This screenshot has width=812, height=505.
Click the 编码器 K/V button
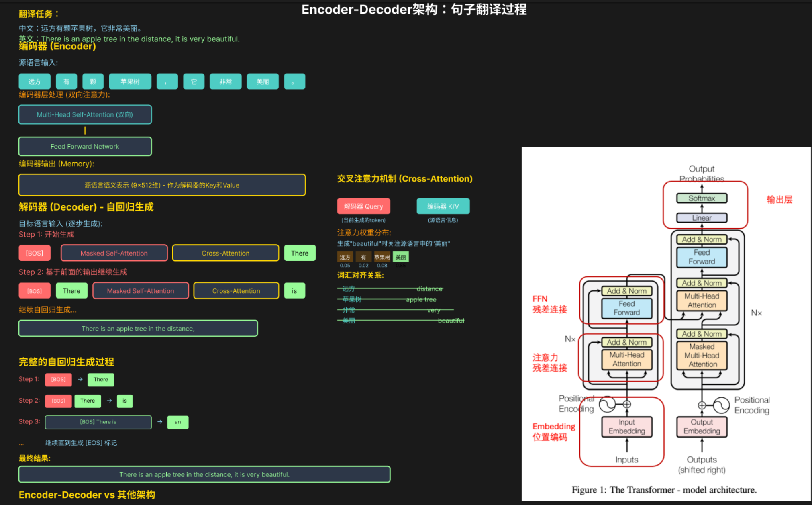pos(443,206)
